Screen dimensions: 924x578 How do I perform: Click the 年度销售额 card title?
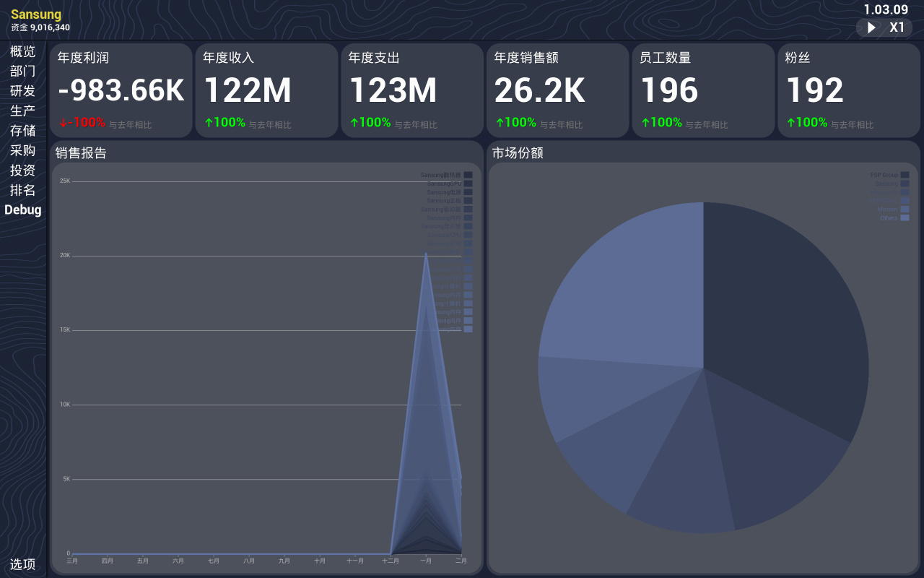pos(526,58)
